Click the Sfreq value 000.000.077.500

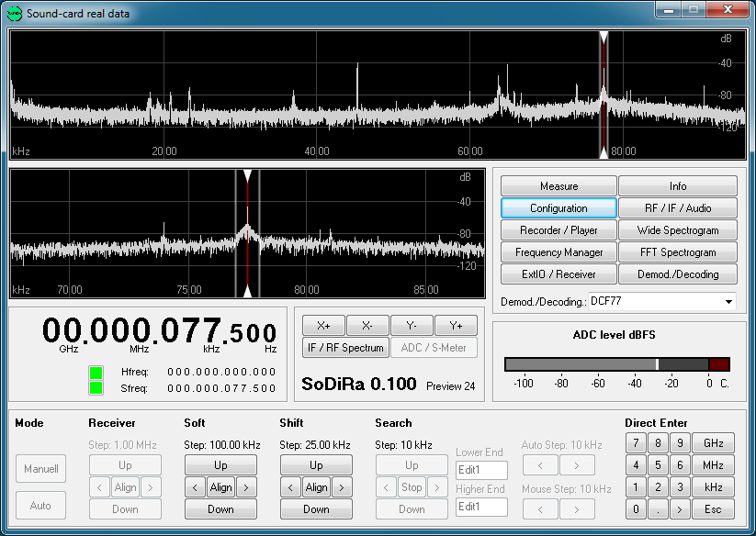(x=221, y=388)
